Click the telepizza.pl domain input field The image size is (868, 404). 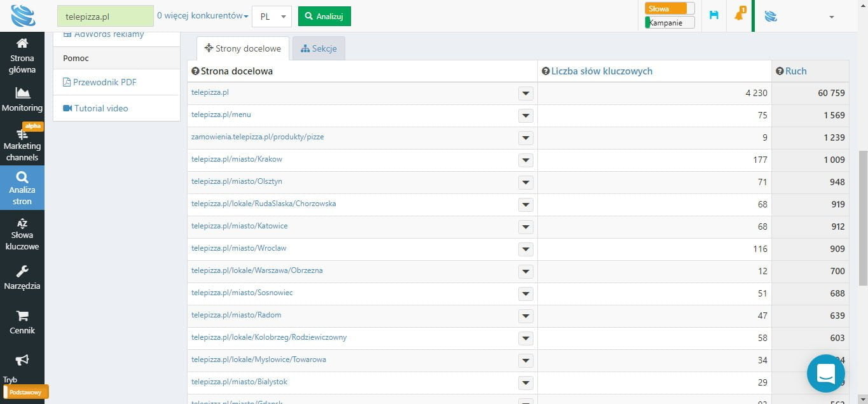[x=105, y=17]
